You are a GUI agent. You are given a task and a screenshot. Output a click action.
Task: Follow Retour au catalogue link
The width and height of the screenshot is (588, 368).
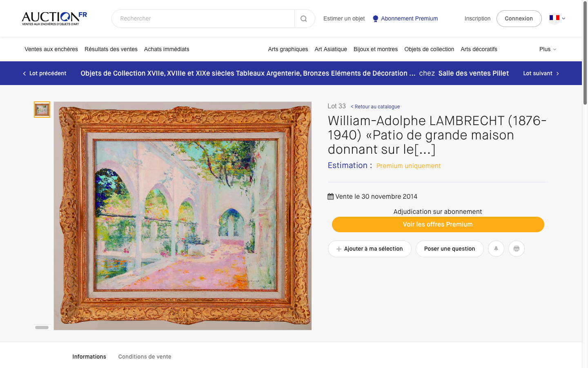[375, 107]
